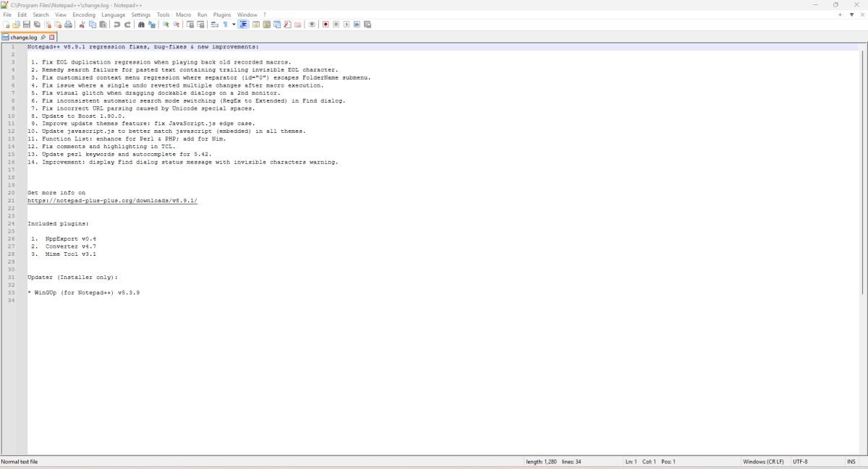Click the Copy toolbar icon
The height and width of the screenshot is (469, 868).
pyautogui.click(x=93, y=24)
